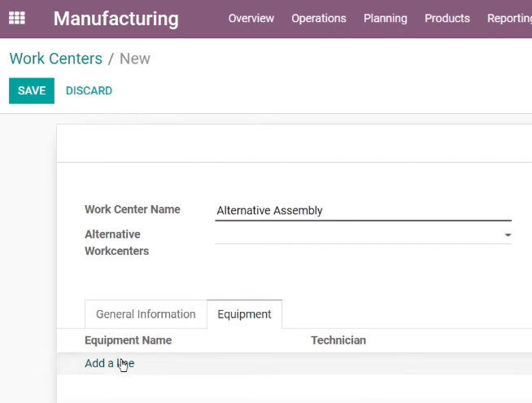Click the Manufacturing app title
This screenshot has width=532, height=403.
click(116, 19)
